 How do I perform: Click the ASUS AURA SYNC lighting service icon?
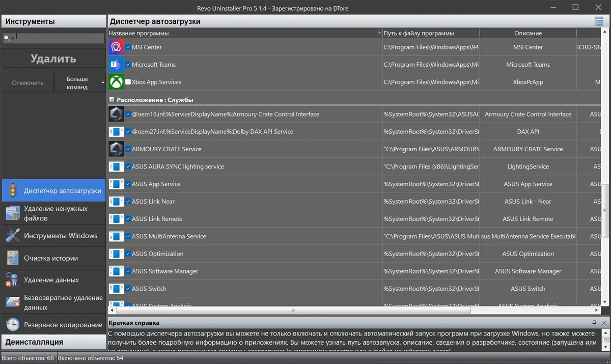click(116, 166)
